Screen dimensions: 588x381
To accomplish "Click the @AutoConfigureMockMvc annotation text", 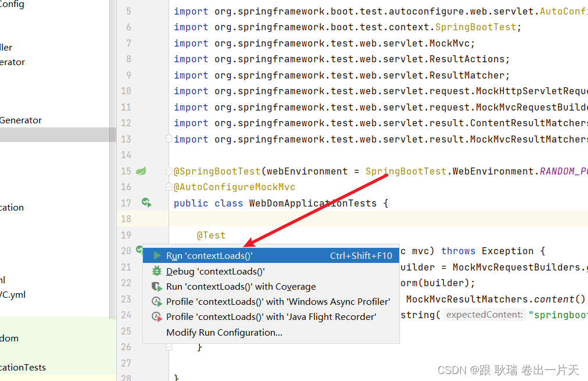I will coord(234,187).
